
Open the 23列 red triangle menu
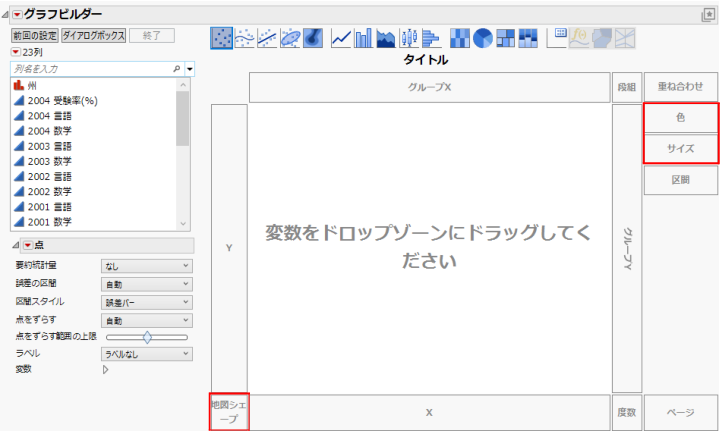pyautogui.click(x=16, y=52)
